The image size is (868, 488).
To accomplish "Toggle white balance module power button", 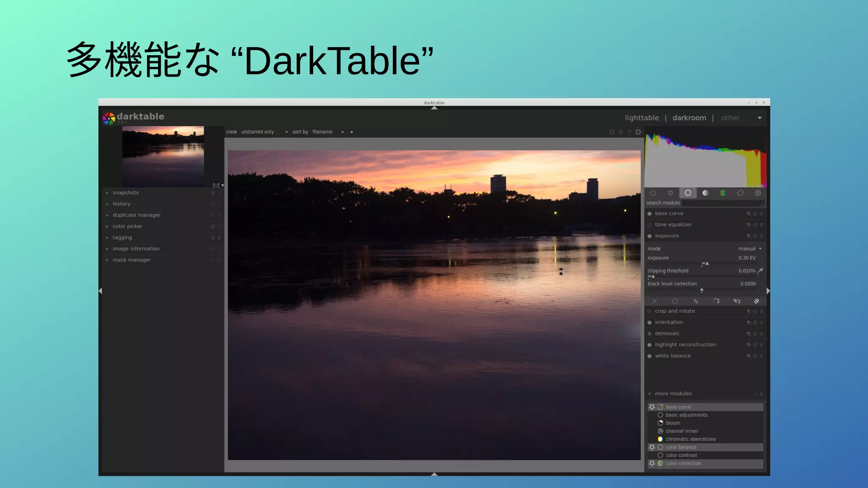I will pos(649,356).
